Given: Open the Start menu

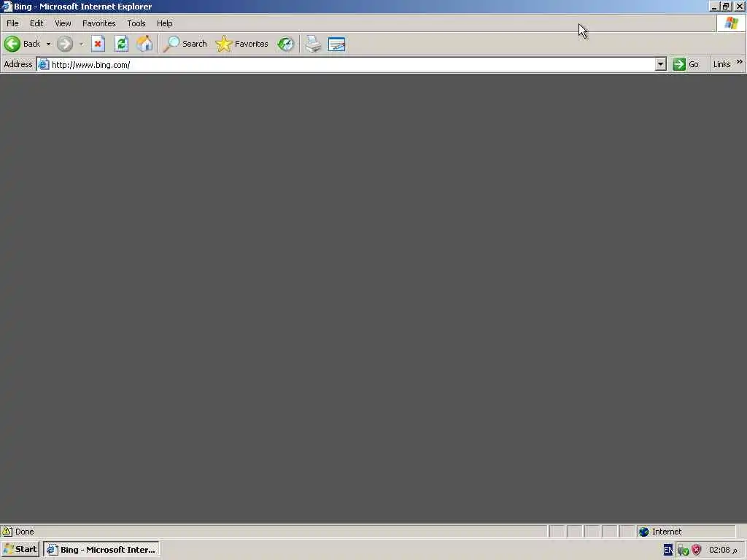Looking at the screenshot, I should coord(20,550).
